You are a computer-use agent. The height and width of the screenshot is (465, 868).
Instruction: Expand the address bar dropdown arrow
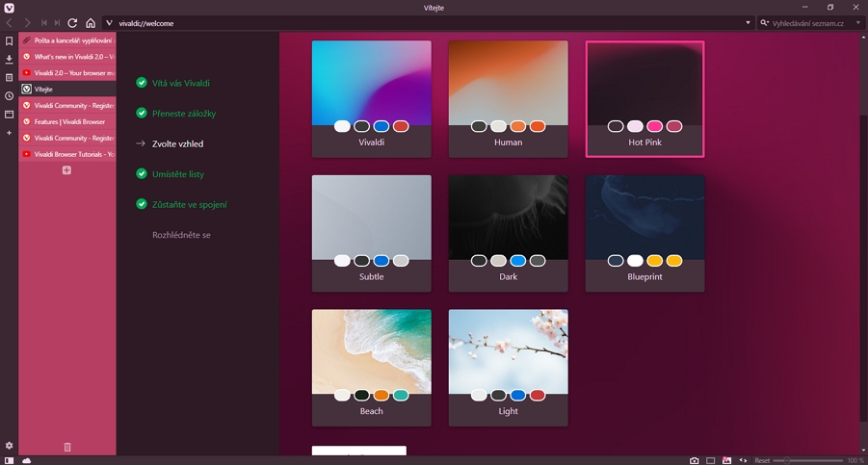pos(748,23)
